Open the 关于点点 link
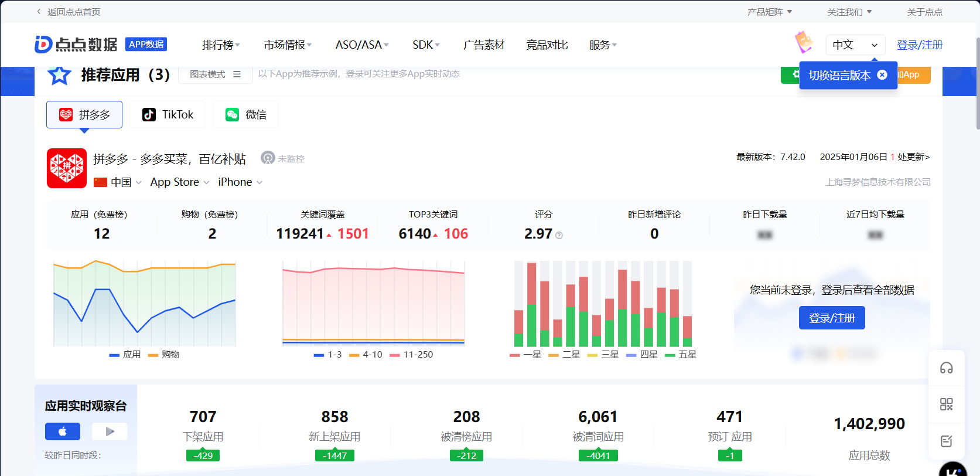 925,12
